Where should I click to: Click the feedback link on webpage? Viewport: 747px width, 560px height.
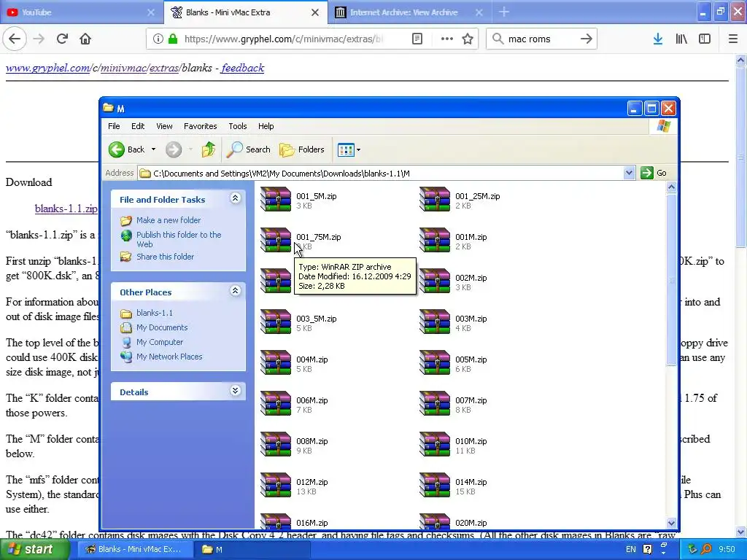[x=242, y=68]
